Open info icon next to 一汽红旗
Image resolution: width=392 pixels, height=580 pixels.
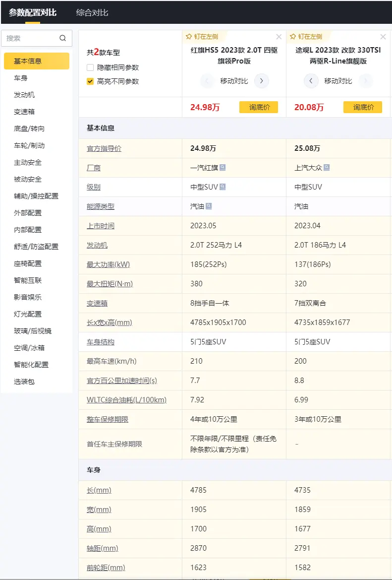[x=223, y=168]
